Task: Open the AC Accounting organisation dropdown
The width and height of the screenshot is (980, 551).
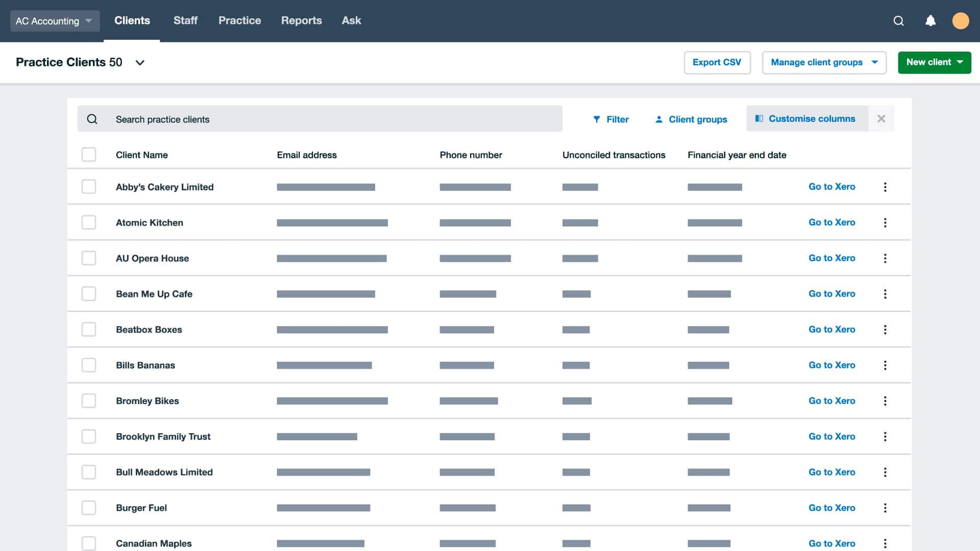Action: (x=55, y=21)
